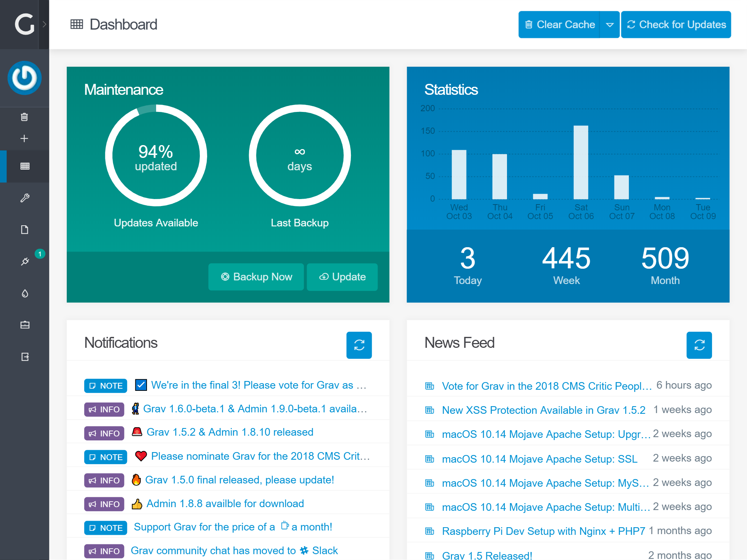The width and height of the screenshot is (747, 560).
Task: Click the Grav logo at the top left
Action: click(24, 24)
